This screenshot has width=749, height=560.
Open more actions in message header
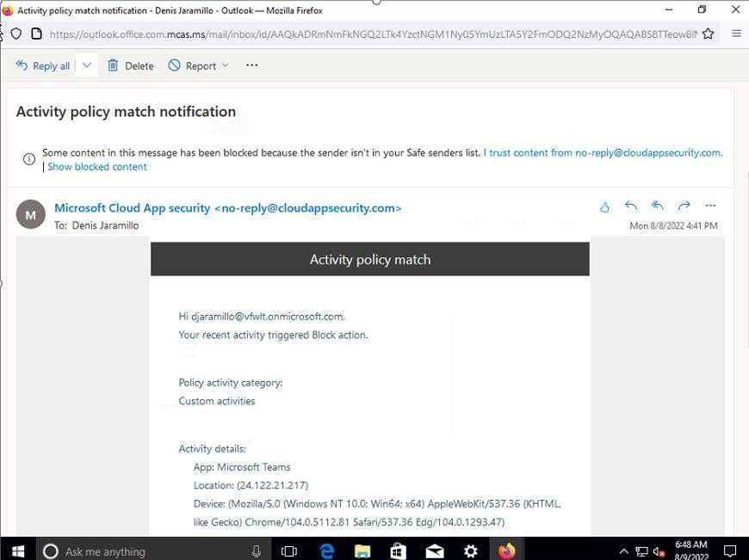(710, 206)
